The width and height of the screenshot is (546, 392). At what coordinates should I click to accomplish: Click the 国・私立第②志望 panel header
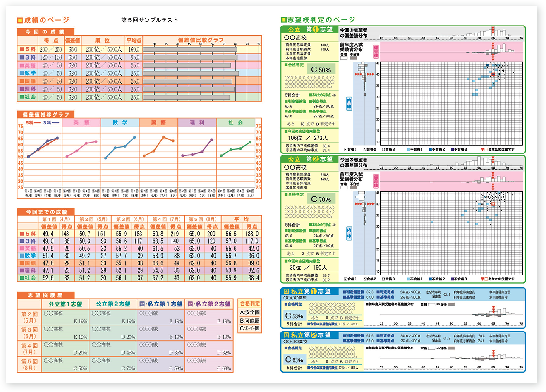coord(310,335)
